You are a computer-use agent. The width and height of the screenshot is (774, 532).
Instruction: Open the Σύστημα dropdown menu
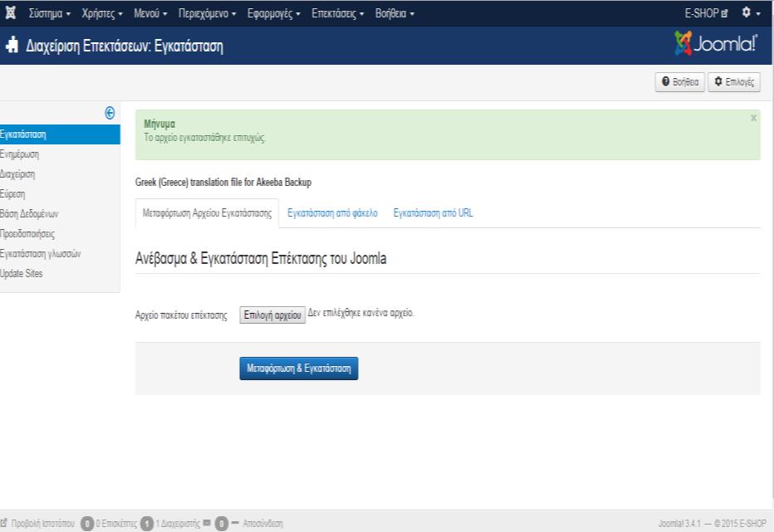pos(49,13)
